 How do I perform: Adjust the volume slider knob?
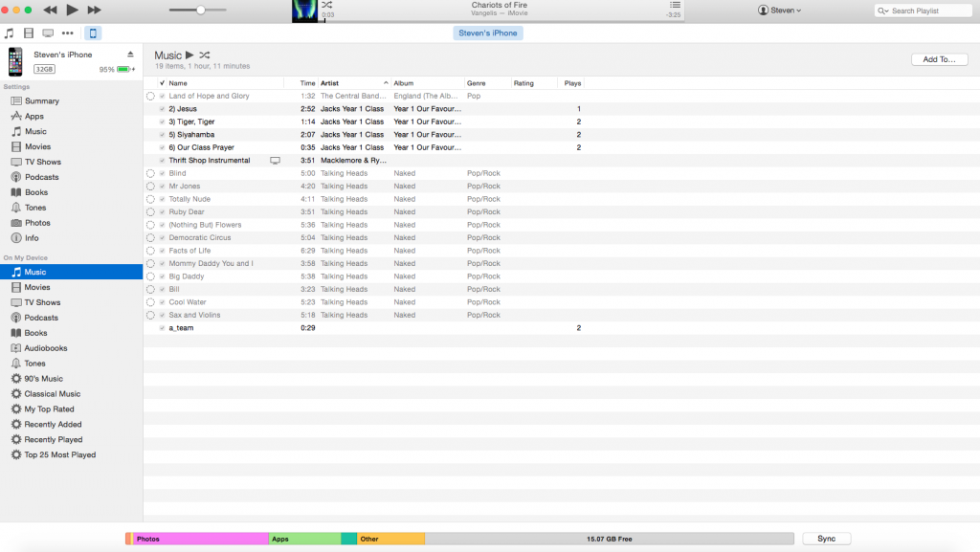point(201,10)
